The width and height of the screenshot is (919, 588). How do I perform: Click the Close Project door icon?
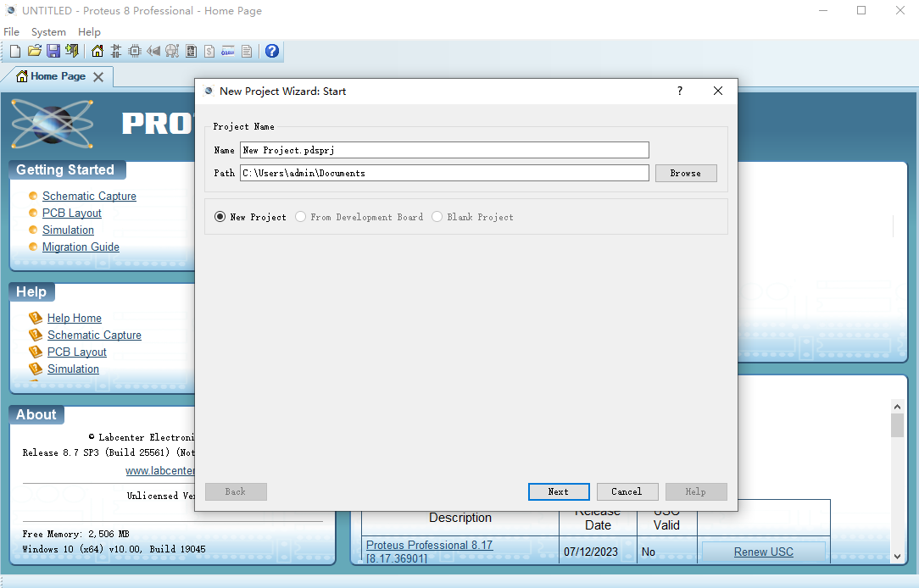(x=72, y=51)
